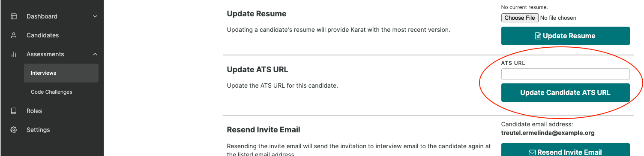
Task: Click the Settings gear icon
Action: click(x=14, y=130)
